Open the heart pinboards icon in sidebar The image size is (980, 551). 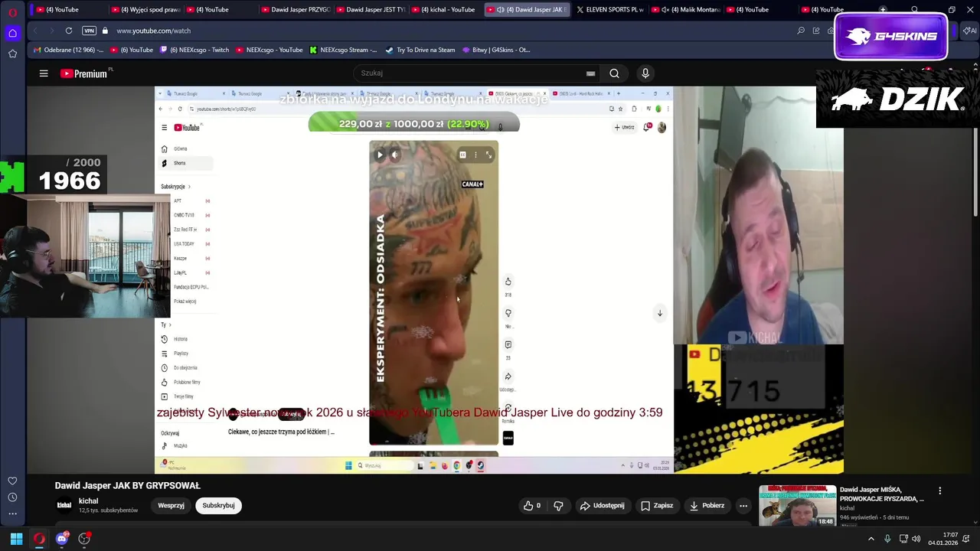tap(12, 481)
